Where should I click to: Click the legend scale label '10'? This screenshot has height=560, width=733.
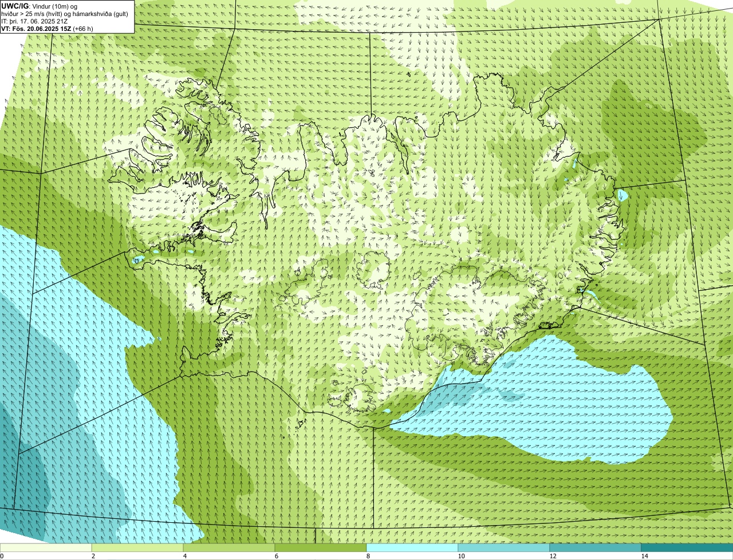coord(461,556)
